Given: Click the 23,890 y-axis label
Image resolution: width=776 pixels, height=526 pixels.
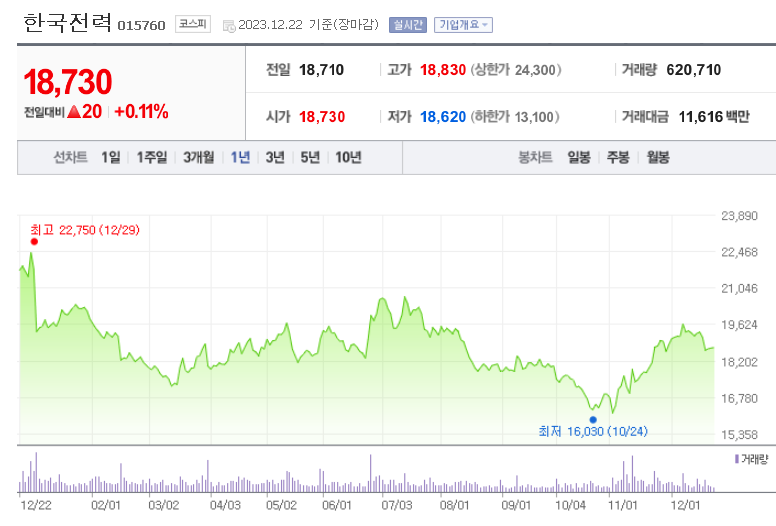Looking at the screenshot, I should pyautogui.click(x=739, y=216).
